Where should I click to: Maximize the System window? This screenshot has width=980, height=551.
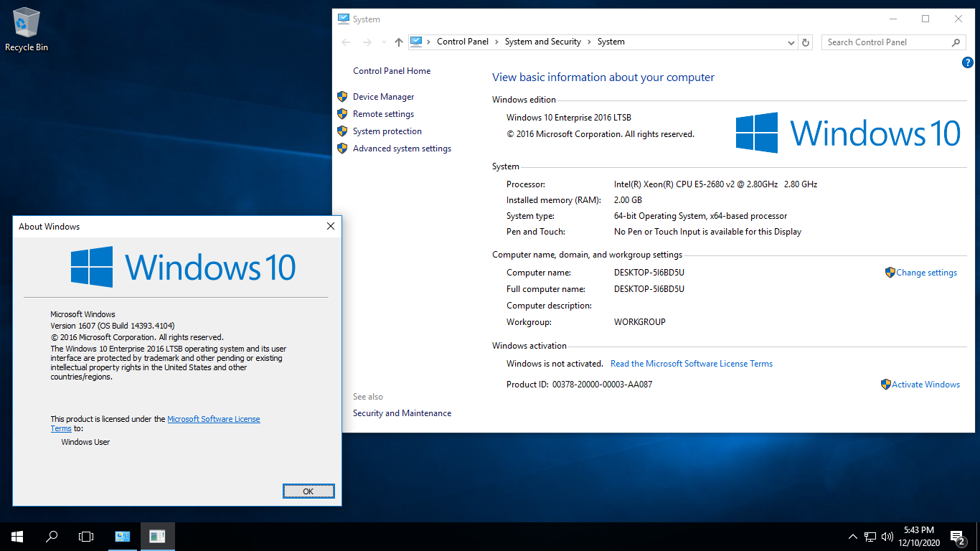(925, 19)
